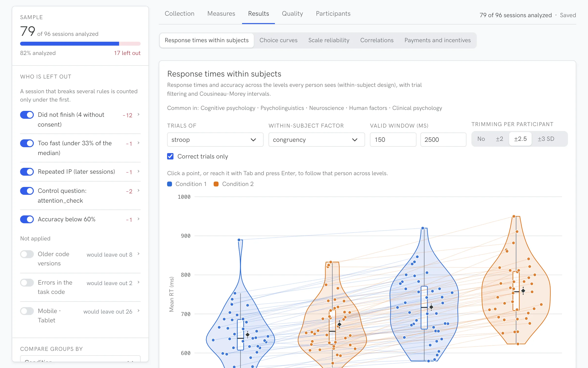Expand the Older code versions chevron

[138, 254]
